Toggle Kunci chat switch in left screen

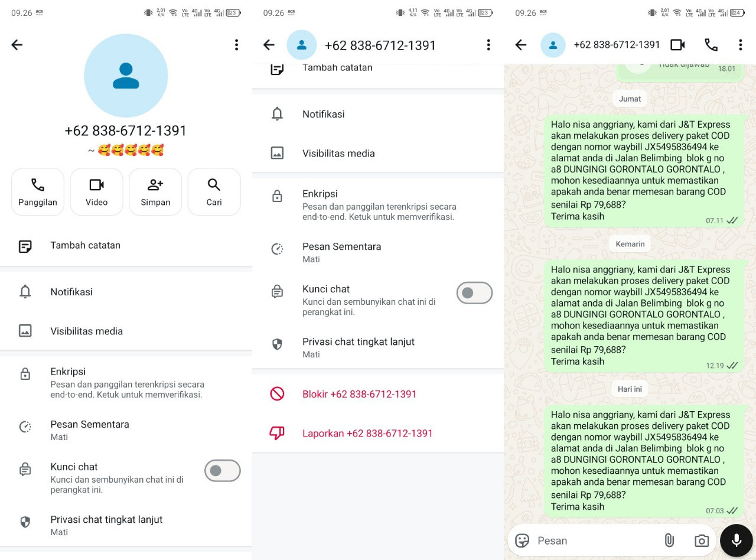click(223, 471)
